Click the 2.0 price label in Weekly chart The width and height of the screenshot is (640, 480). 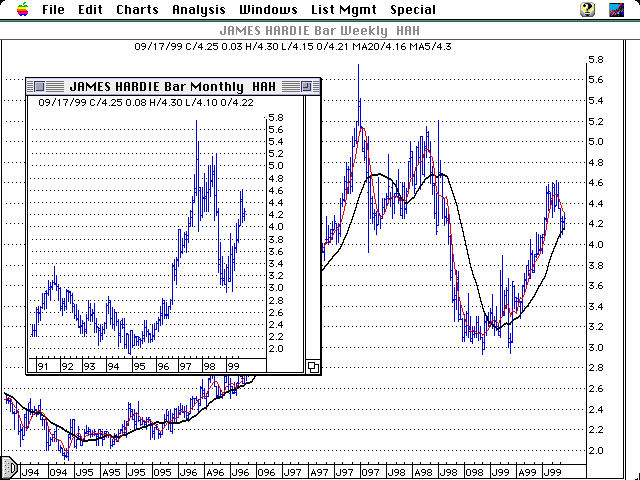tap(596, 450)
